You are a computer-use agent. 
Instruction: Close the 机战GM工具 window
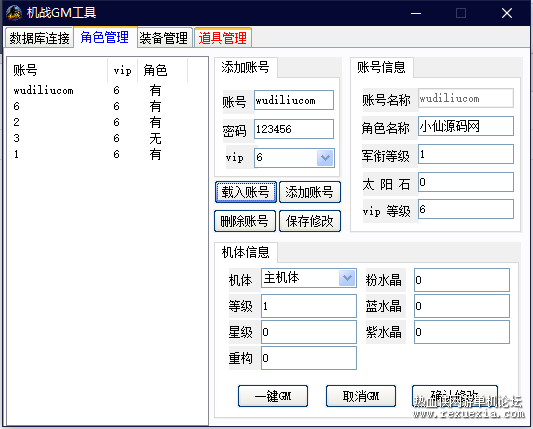click(506, 13)
